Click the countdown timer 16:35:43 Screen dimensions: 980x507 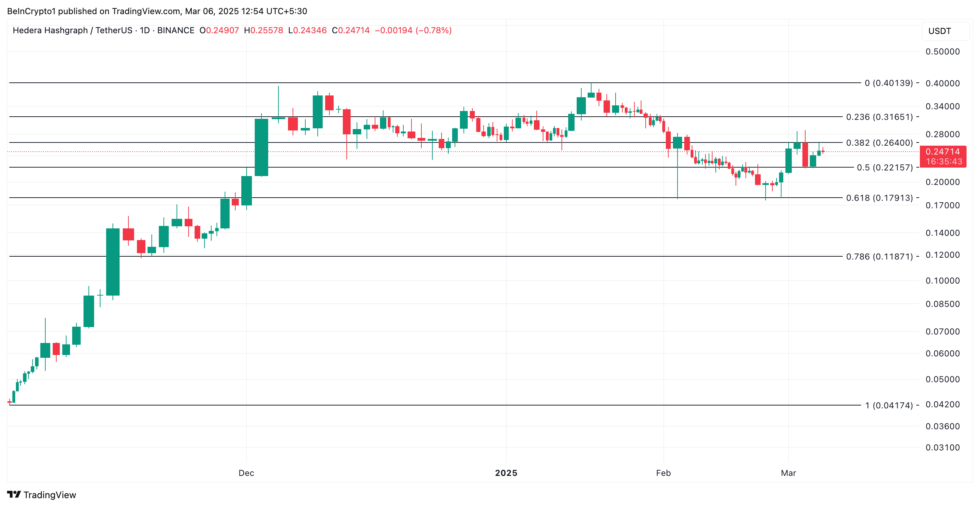pos(944,162)
